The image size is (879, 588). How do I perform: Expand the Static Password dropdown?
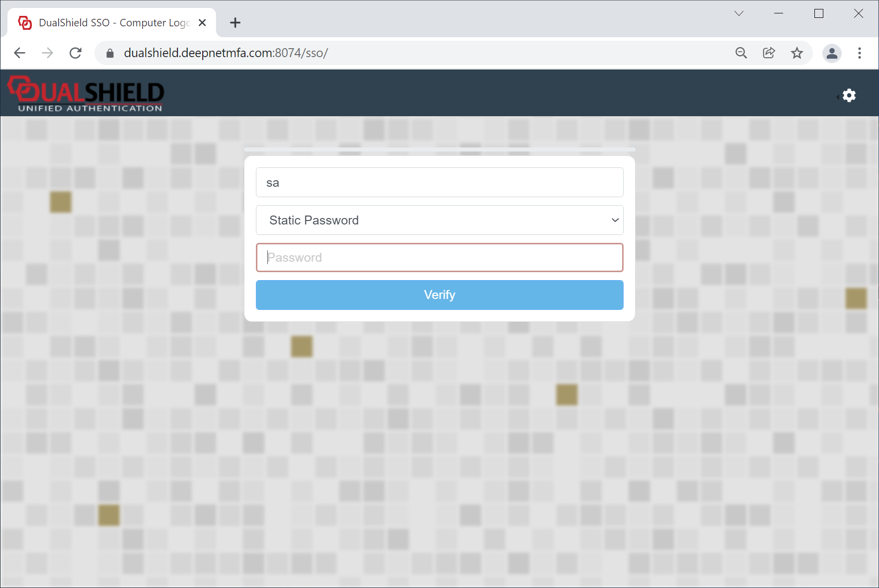pyautogui.click(x=439, y=220)
